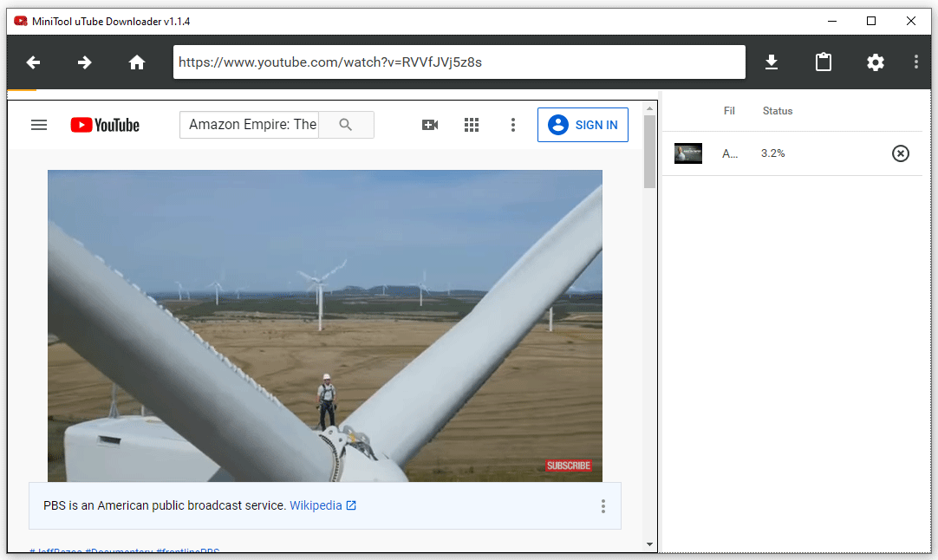Open the YouTube apps grid
The image size is (938, 560).
click(472, 124)
